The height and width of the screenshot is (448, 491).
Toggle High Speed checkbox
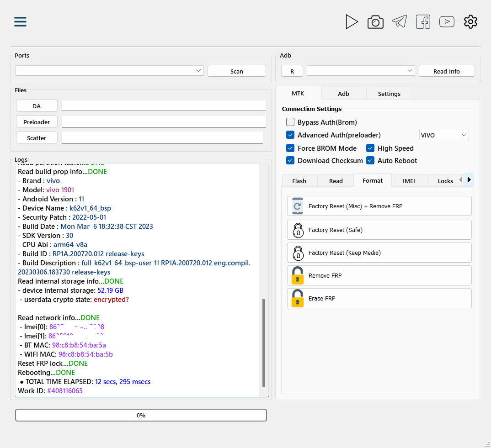pos(370,148)
